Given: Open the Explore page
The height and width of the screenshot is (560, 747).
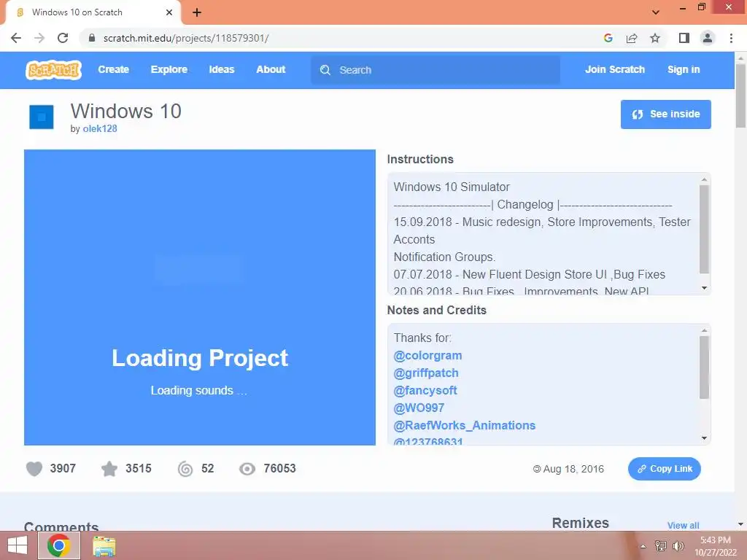Looking at the screenshot, I should pyautogui.click(x=169, y=69).
